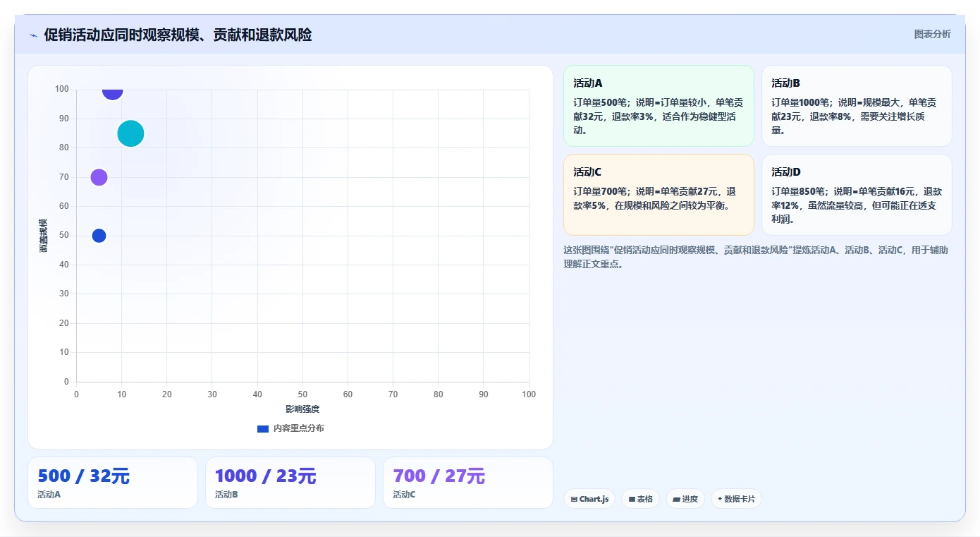The height and width of the screenshot is (537, 980).
Task: Open the 活动B description card
Action: (857, 106)
